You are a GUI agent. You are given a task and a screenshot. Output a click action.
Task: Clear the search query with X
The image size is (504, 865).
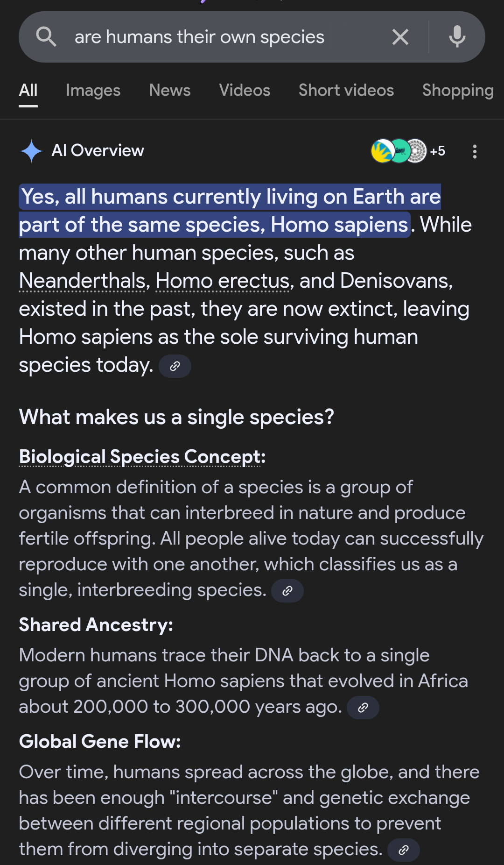pyautogui.click(x=400, y=37)
